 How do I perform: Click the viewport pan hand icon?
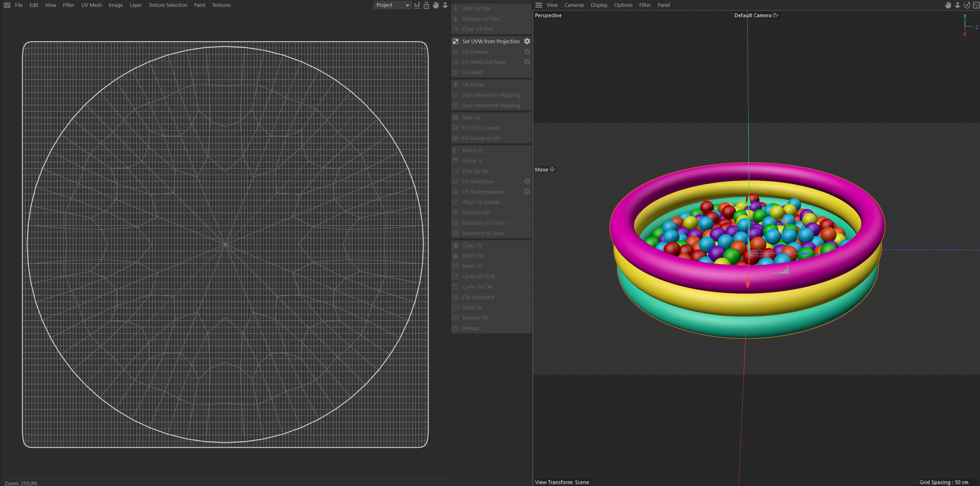948,5
